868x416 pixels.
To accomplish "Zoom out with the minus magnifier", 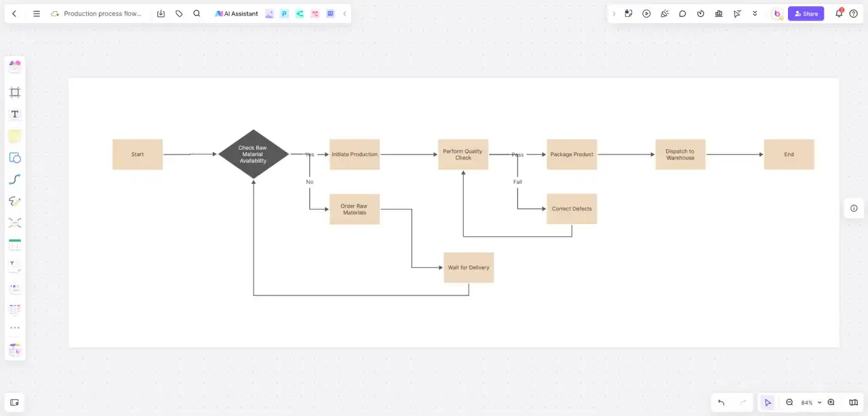I will tap(789, 402).
